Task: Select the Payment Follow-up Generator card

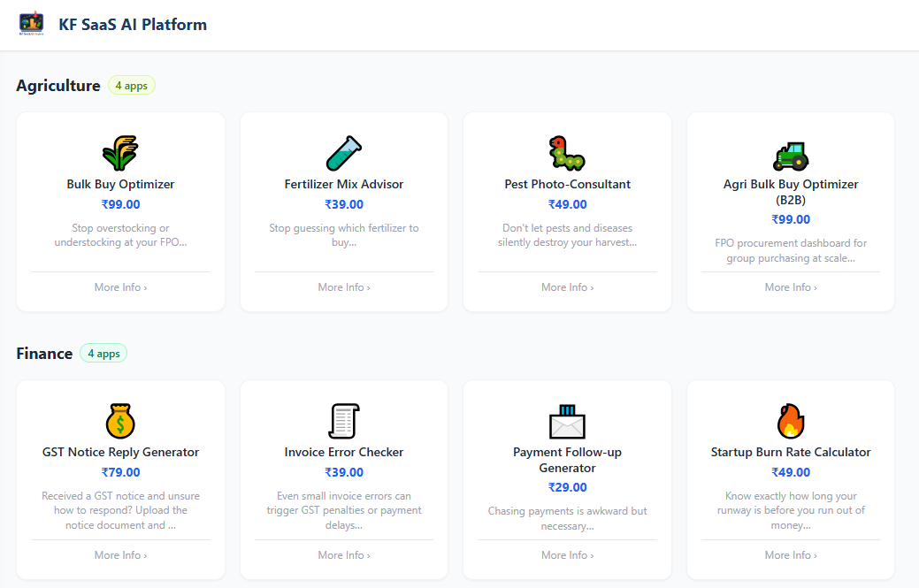Action: pyautogui.click(x=567, y=480)
